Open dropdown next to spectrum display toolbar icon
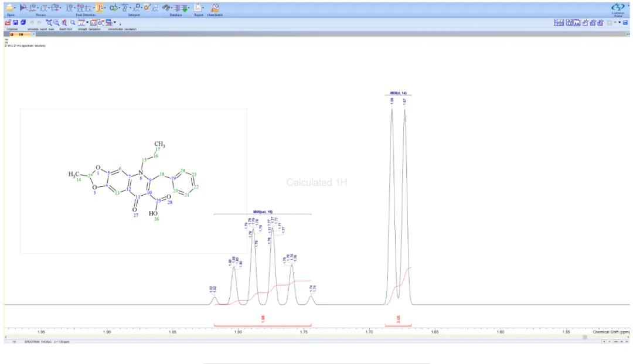633x364 pixels. pos(87,22)
